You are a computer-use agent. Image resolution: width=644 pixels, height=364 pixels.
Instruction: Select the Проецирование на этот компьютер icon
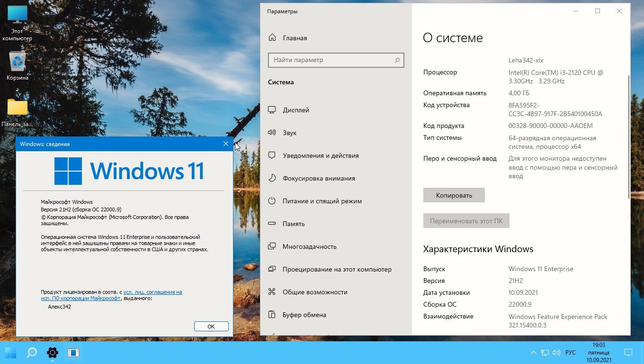272,269
